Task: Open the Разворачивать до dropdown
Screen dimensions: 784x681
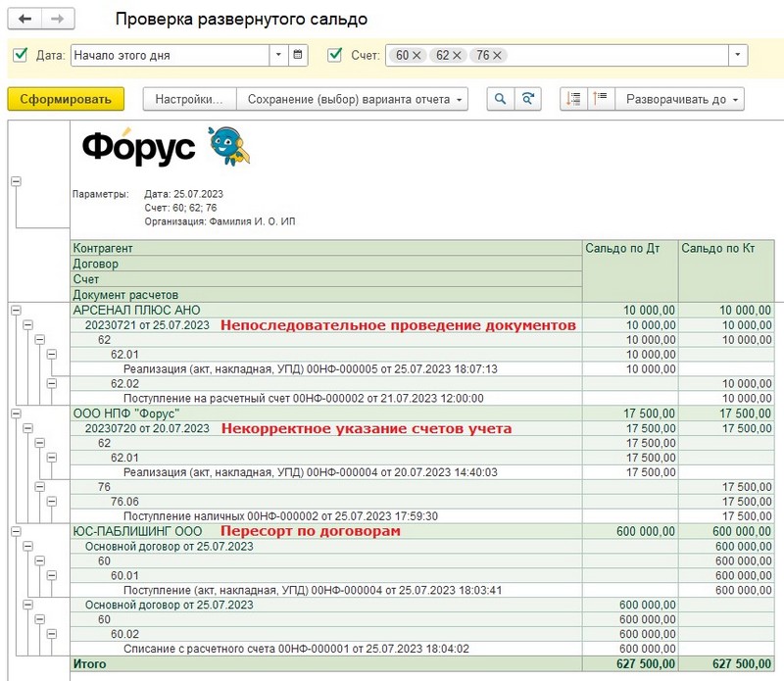Action: (x=680, y=99)
